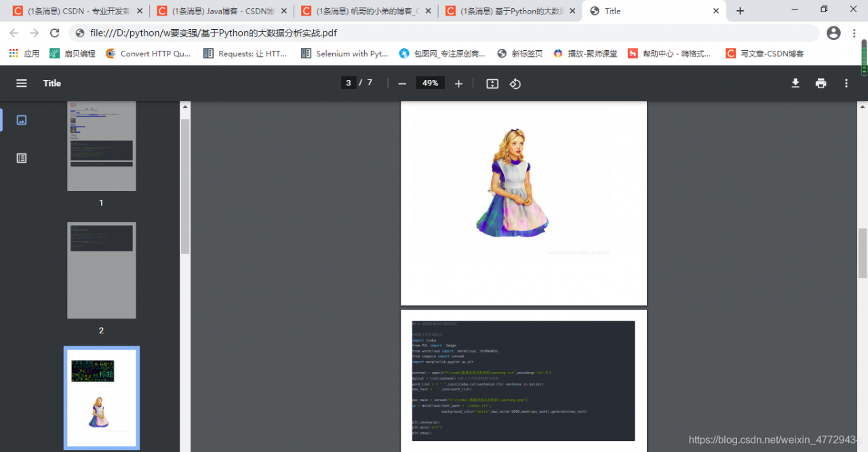Open the 新标签页 bookmark
The width and height of the screenshot is (868, 452).
click(x=520, y=54)
